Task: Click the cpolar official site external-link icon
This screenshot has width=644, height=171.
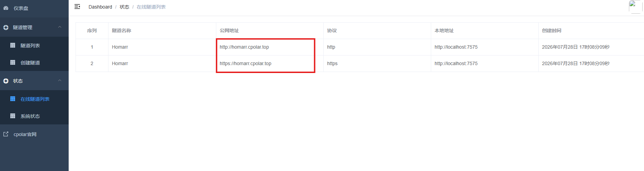Action: click(x=6, y=134)
